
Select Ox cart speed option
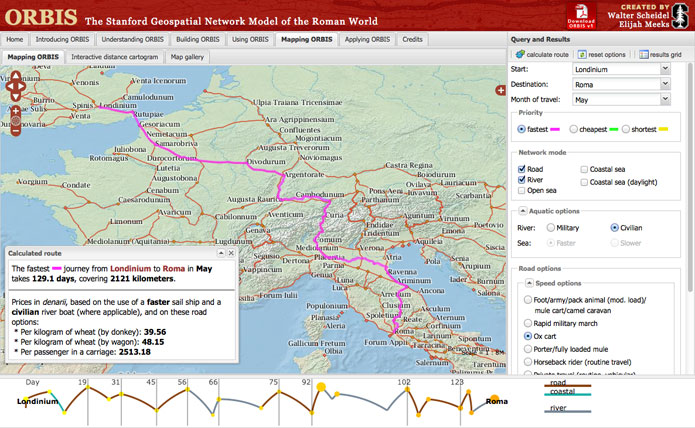coord(528,336)
